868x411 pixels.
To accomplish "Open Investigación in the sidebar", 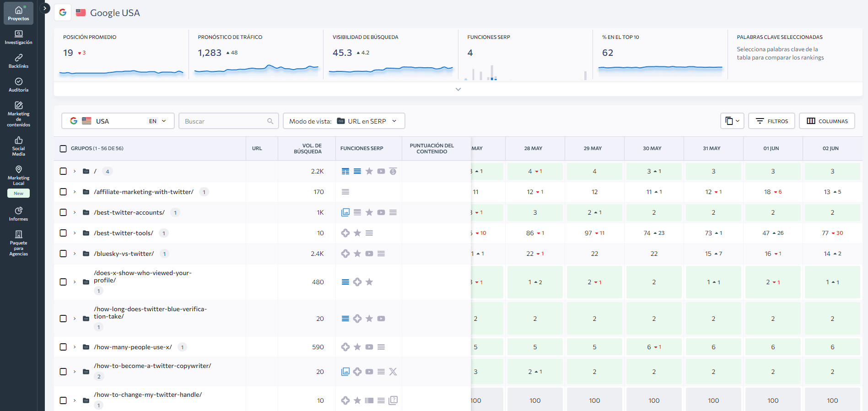I will tap(18, 38).
